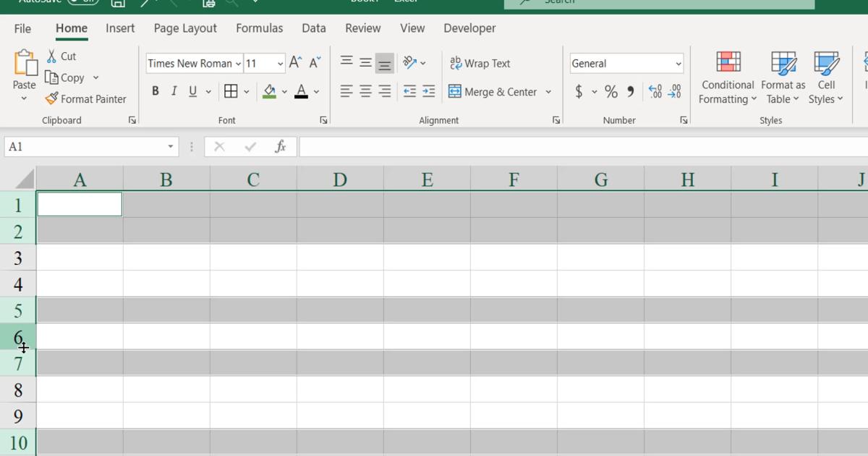Select the Italic formatting icon
The width and height of the screenshot is (868, 456).
pyautogui.click(x=173, y=90)
